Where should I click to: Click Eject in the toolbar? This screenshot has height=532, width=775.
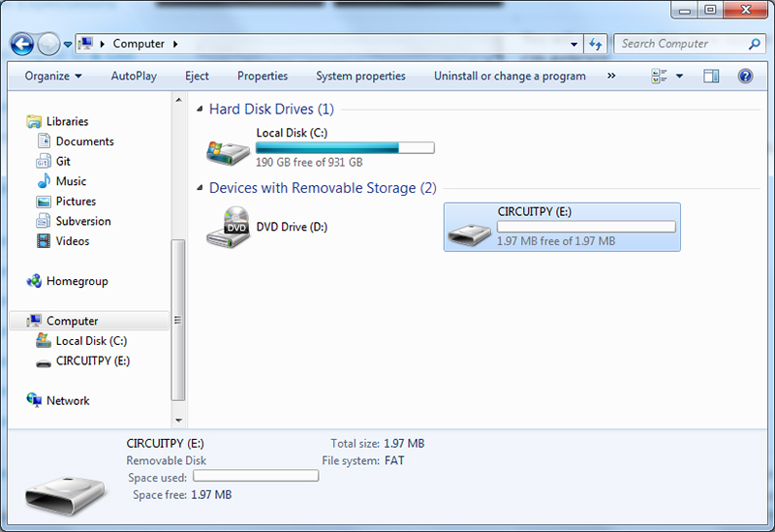click(197, 76)
